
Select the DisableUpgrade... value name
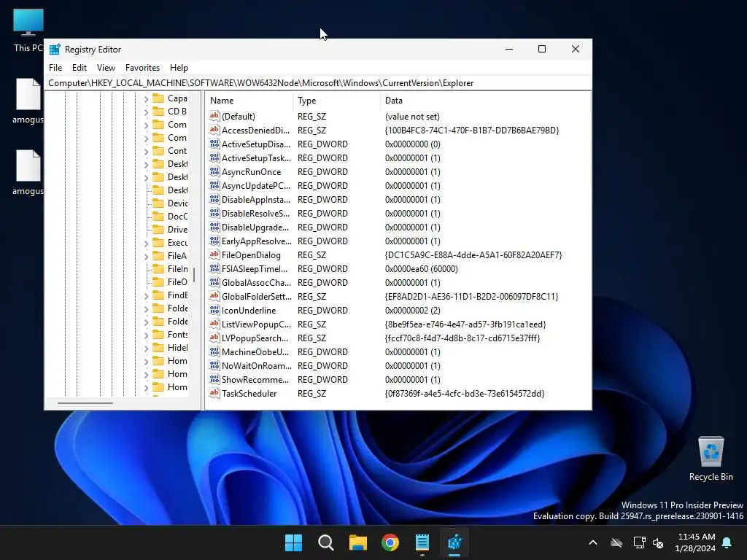point(255,227)
